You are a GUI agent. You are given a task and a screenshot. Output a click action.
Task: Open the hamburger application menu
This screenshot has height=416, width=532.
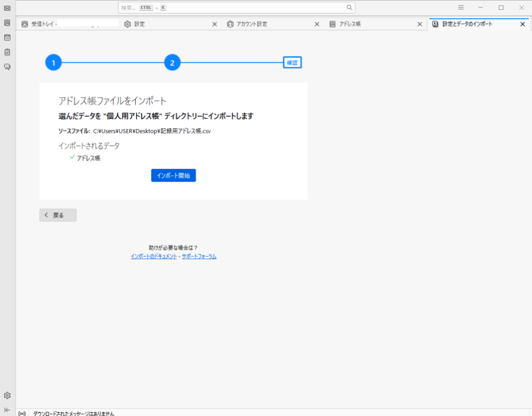tap(461, 8)
